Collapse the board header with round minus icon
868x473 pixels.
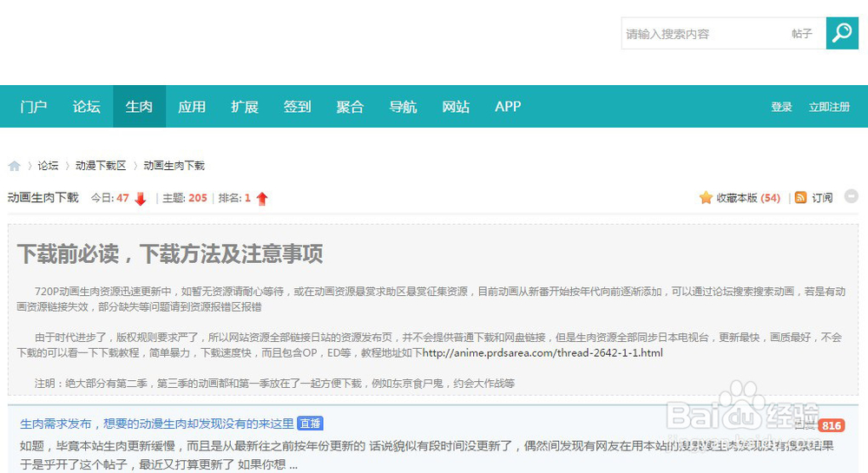(852, 196)
